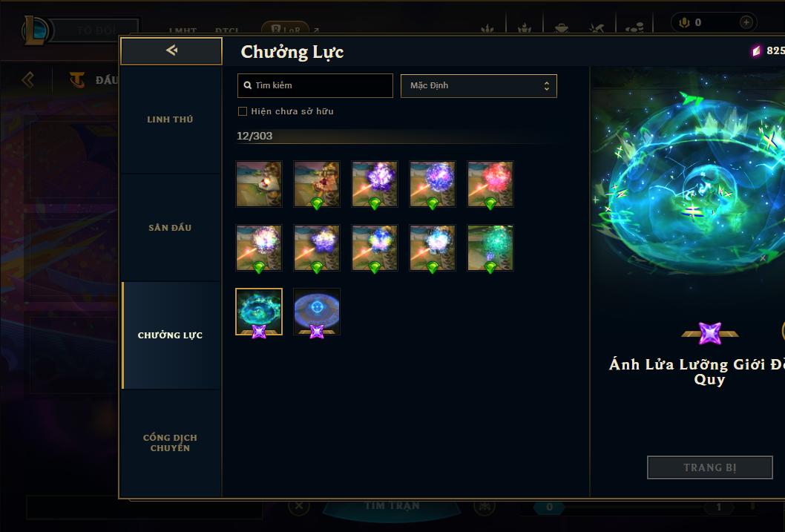Select the Ánh Lửa Lưỡng Giới boom thumbnail
Screen dimensions: 785x532
pyautogui.click(x=259, y=312)
